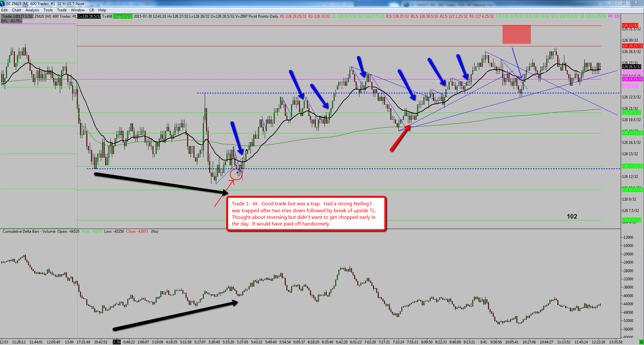Open the Edit menu
Screen dimensions: 644x345
[x=4, y=10]
